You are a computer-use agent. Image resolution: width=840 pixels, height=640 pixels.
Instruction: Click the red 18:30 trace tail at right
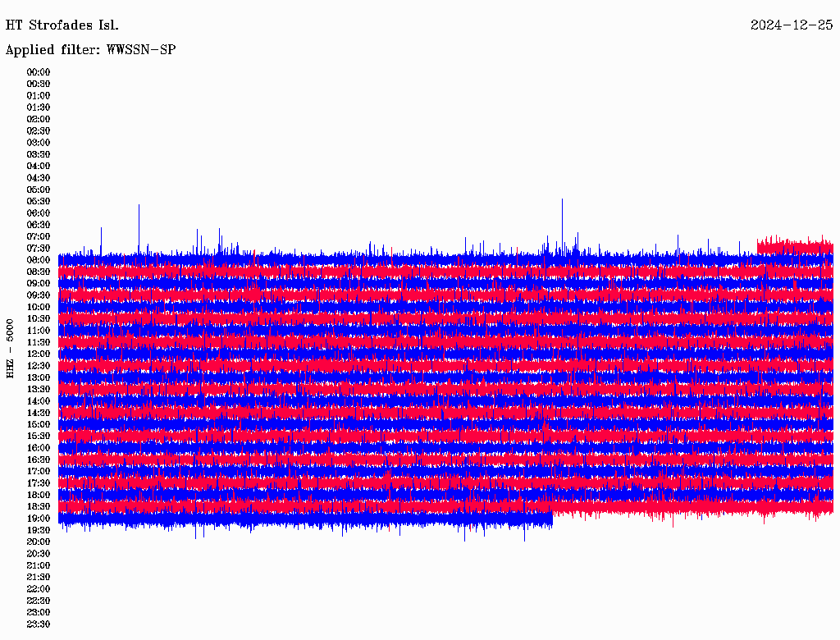point(692,508)
